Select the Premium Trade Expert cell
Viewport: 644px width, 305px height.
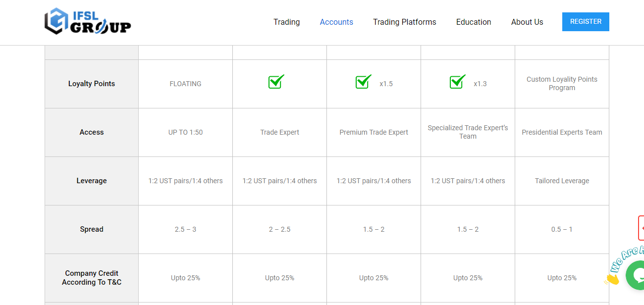(374, 132)
